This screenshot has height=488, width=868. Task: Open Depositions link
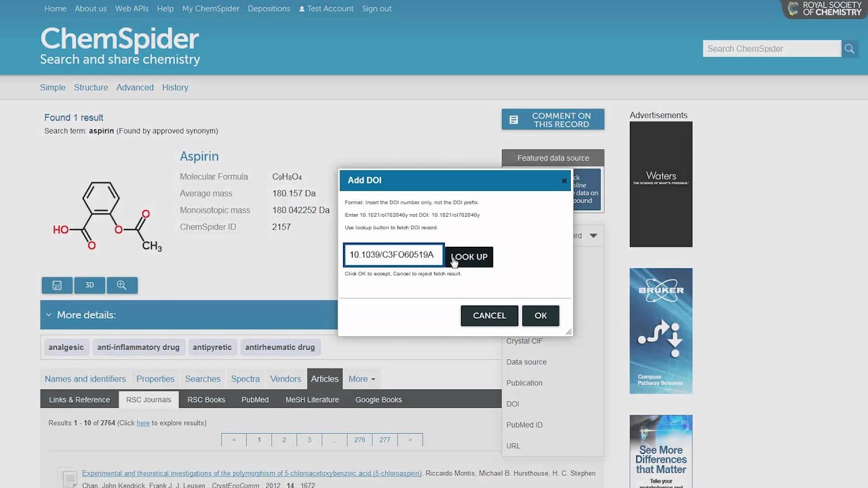[x=269, y=9]
